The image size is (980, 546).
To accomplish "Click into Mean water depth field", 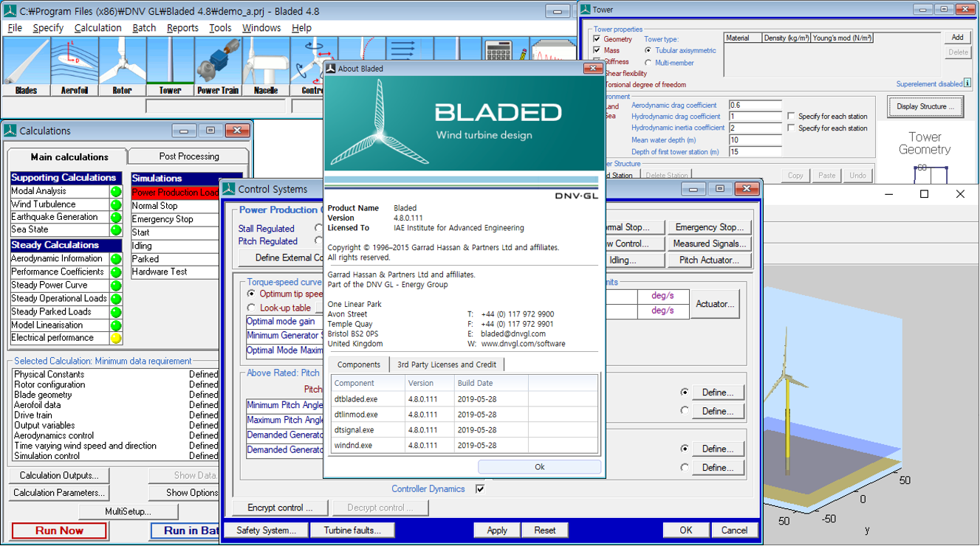I will click(x=755, y=140).
